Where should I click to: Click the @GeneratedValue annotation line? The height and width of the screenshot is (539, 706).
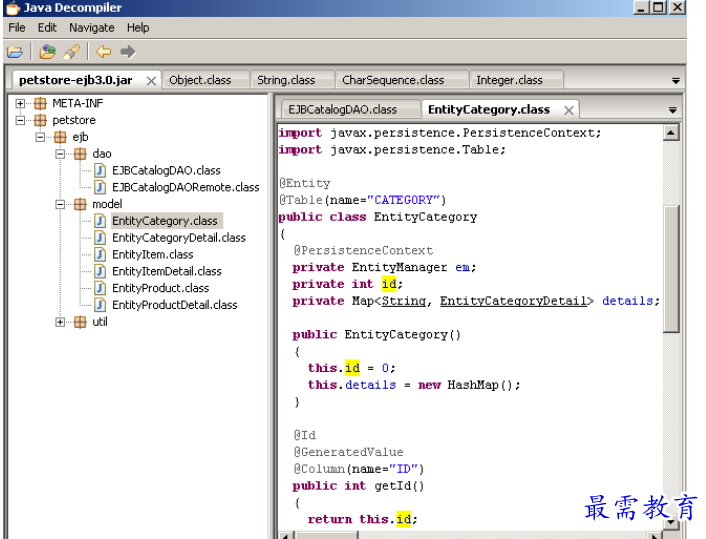[348, 452]
